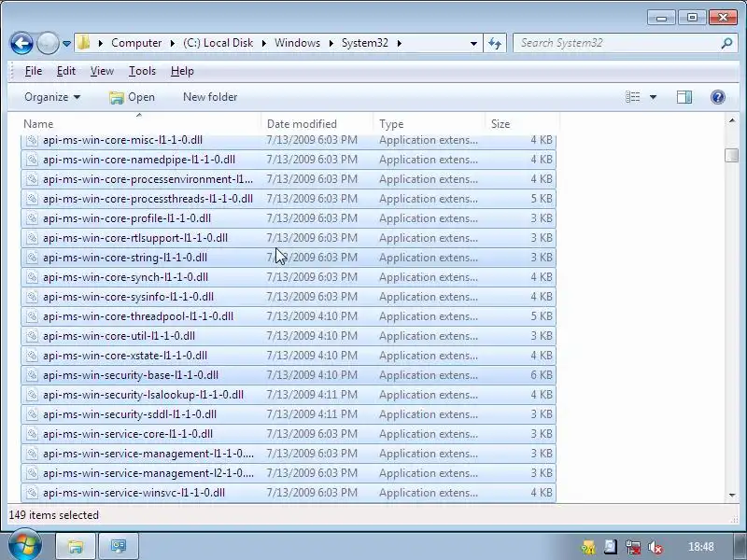The height and width of the screenshot is (560, 747).
Task: Navigate to Computer in the address bar
Action: (x=136, y=43)
